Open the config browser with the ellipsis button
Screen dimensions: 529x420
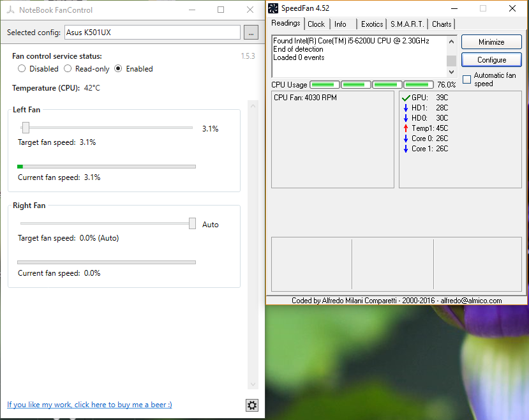pos(250,32)
